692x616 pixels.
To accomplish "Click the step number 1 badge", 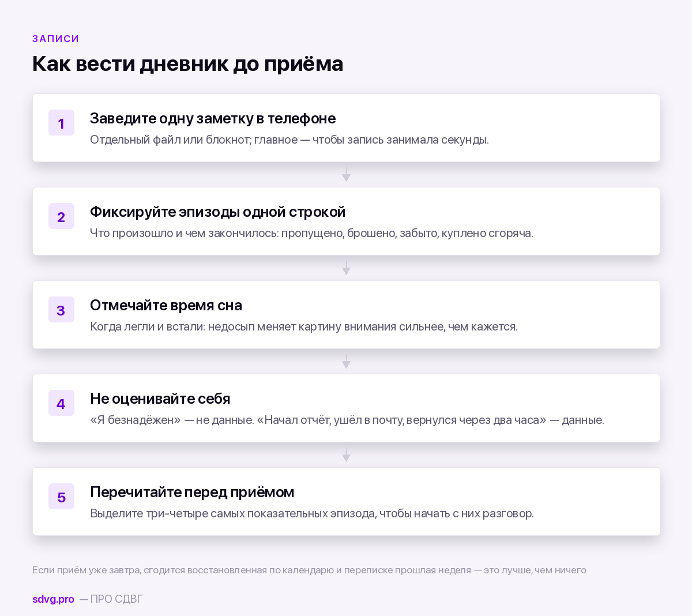I will (x=61, y=123).
